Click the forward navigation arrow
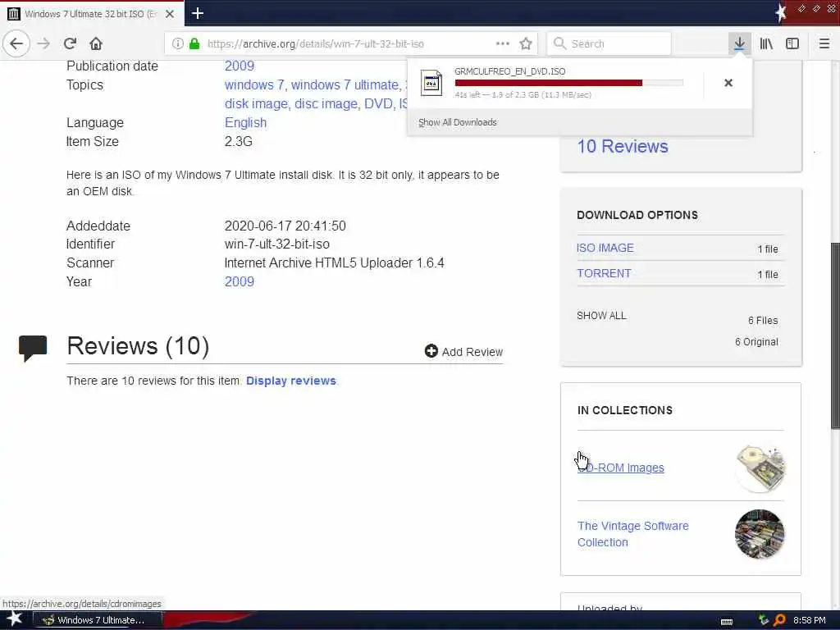Image resolution: width=840 pixels, height=630 pixels. click(x=43, y=43)
